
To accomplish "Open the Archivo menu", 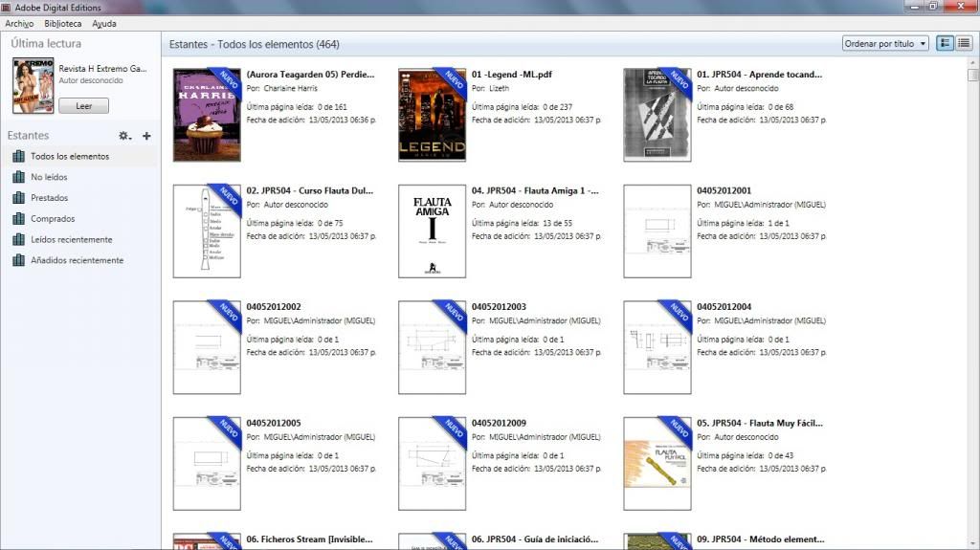I will click(x=19, y=23).
